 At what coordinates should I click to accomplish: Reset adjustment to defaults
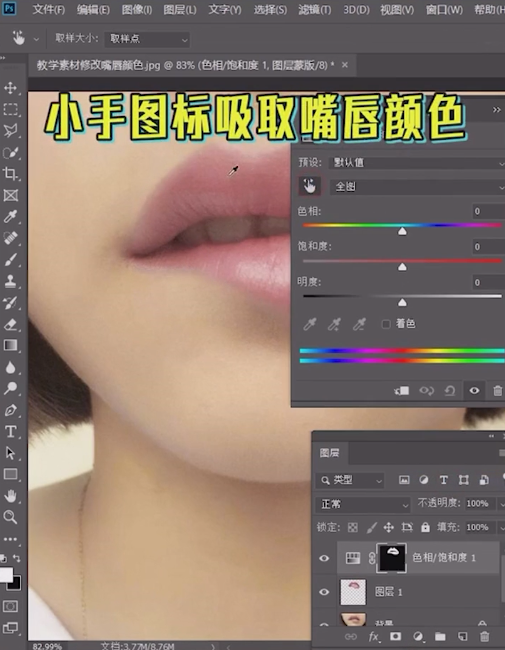(450, 390)
